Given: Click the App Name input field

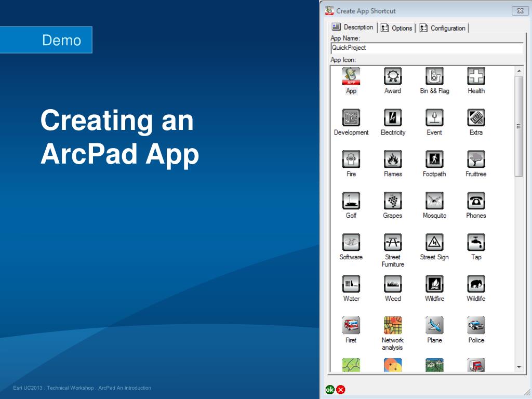Looking at the screenshot, I should (427, 48).
